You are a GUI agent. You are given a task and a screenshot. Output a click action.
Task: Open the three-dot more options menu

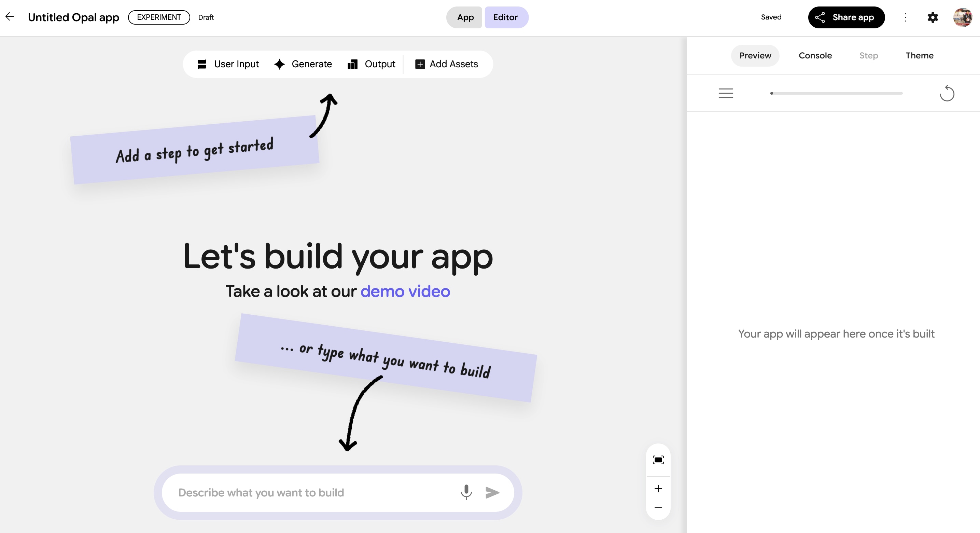[906, 17]
